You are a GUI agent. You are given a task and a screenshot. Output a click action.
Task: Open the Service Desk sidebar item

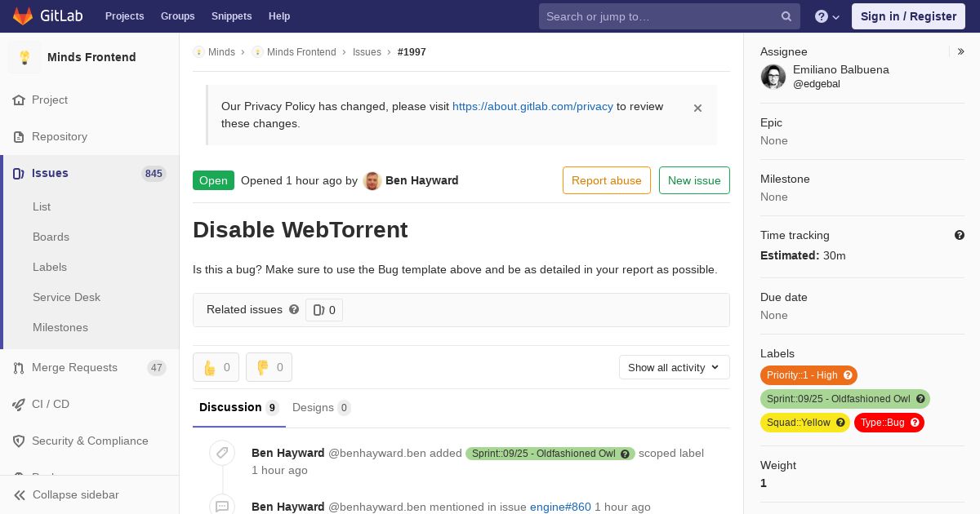(66, 297)
